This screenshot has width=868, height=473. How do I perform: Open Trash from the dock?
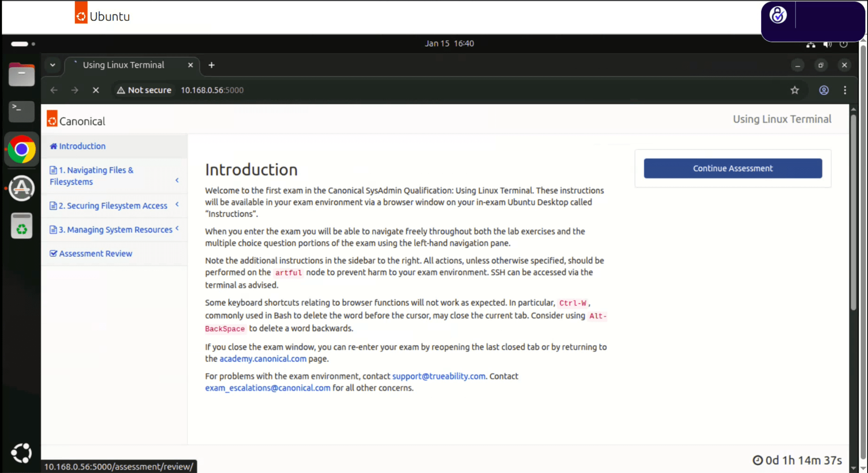pyautogui.click(x=22, y=226)
